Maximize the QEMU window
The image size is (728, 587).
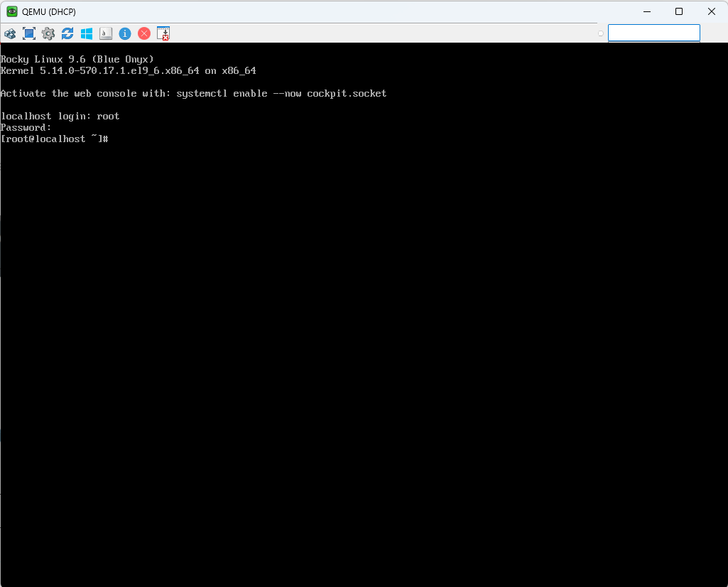click(679, 11)
